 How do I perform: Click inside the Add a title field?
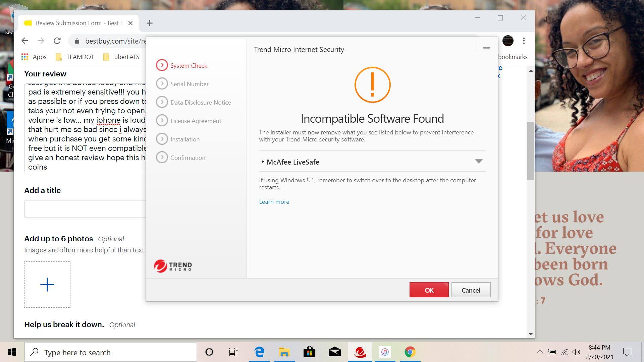tap(85, 209)
